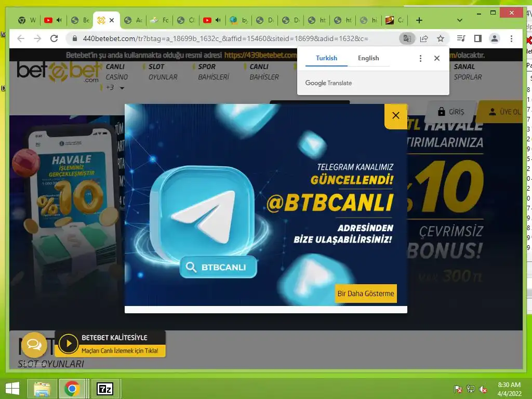The image size is (532, 399).
Task: Click the Google Translate icon in address bar
Action: pos(407,38)
